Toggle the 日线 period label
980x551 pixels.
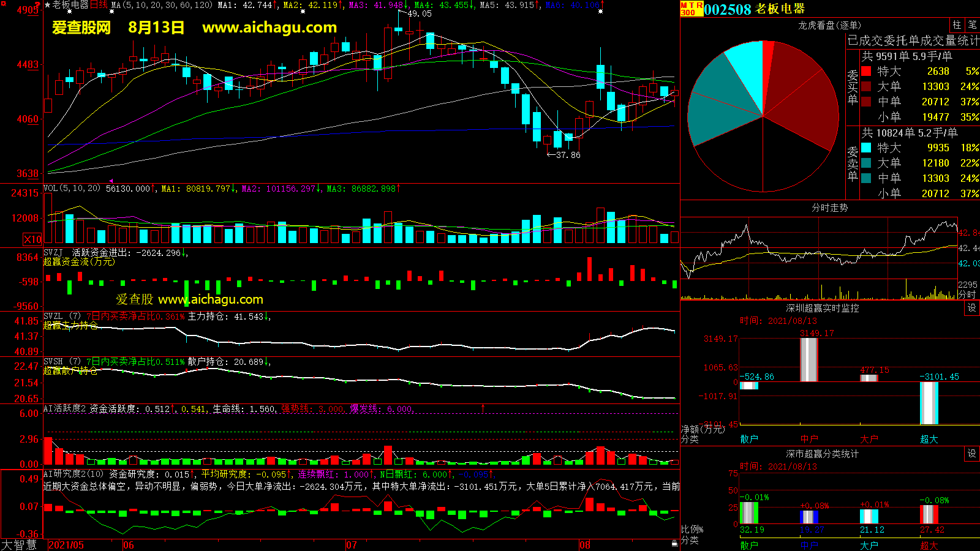coord(99,5)
